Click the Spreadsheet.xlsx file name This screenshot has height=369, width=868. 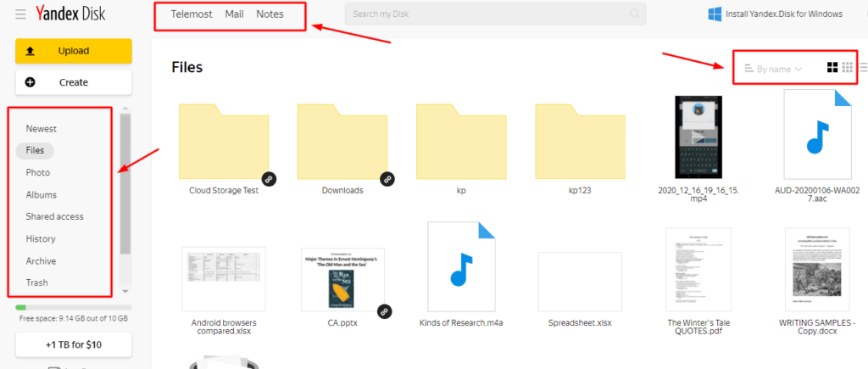click(x=580, y=323)
